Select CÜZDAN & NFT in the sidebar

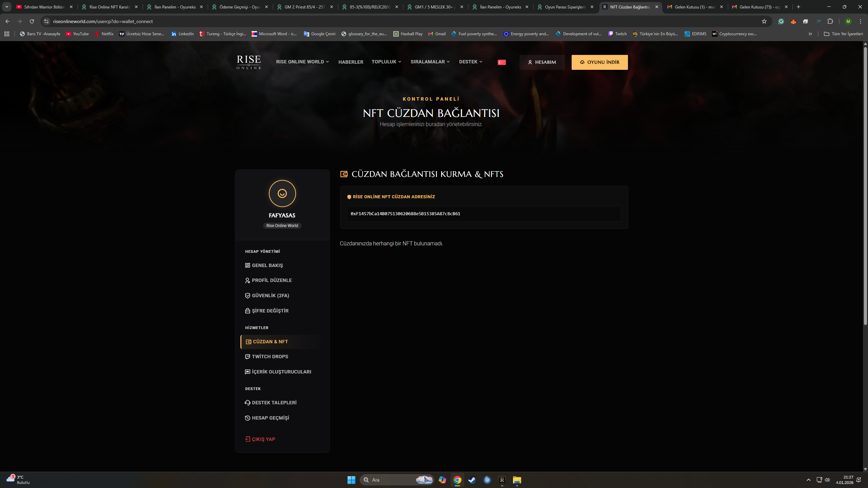coord(282,342)
